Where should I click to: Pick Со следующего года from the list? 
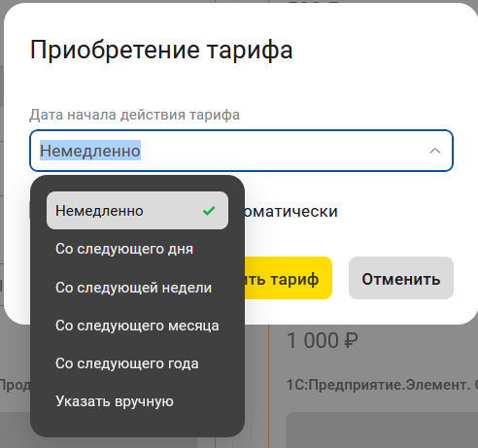[137, 363]
